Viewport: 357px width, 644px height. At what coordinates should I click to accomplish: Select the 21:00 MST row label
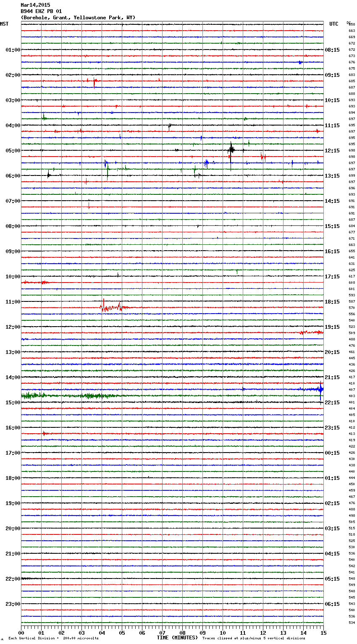[x=13, y=554]
